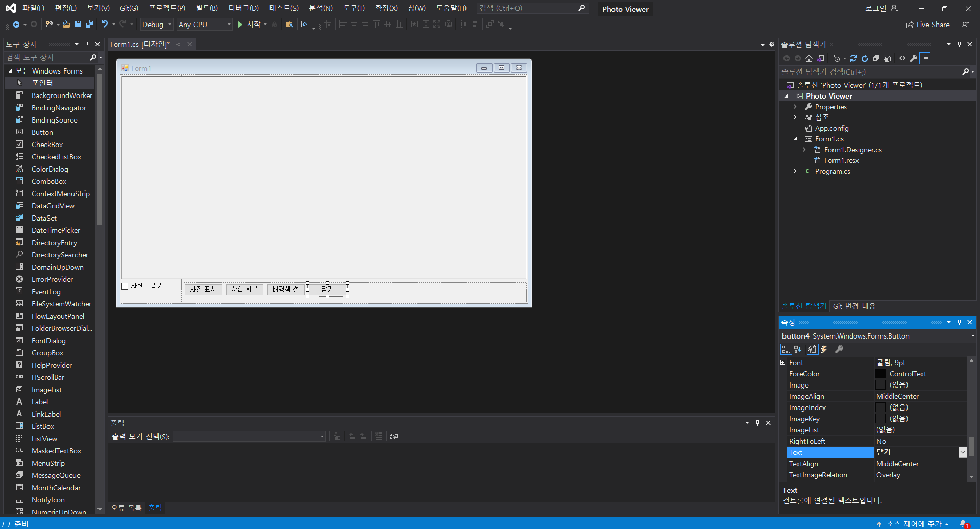Open Properties wrench icon in Solution Explorer
Viewport: 980px width, 529px height.
(x=914, y=58)
